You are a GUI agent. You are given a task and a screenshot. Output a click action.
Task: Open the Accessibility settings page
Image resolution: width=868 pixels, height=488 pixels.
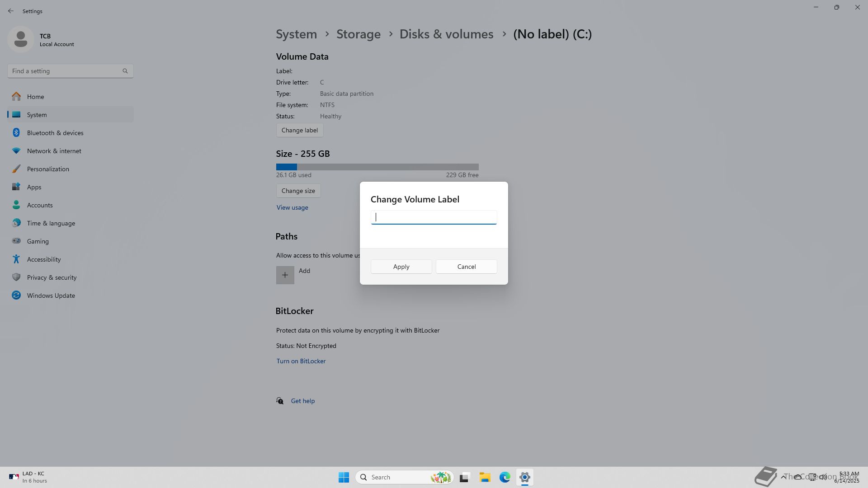pyautogui.click(x=43, y=259)
